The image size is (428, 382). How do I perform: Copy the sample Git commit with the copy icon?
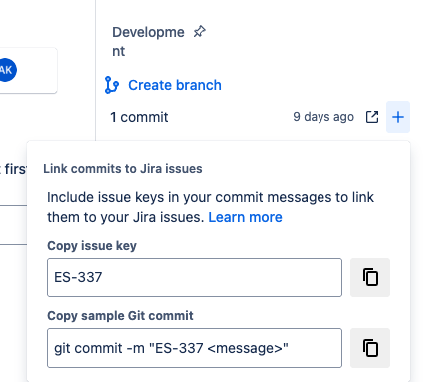[370, 348]
